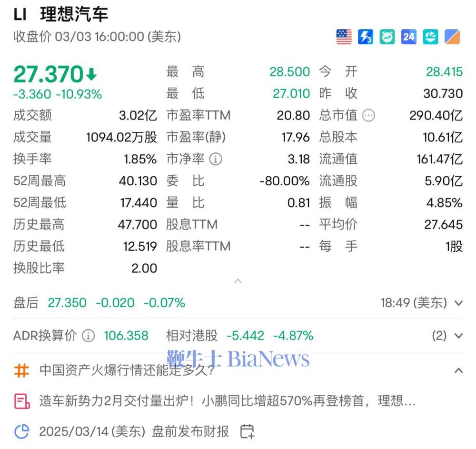This screenshot has width=476, height=449.
Task: Tap the 52周最低 value 17.440
Action: (x=139, y=203)
